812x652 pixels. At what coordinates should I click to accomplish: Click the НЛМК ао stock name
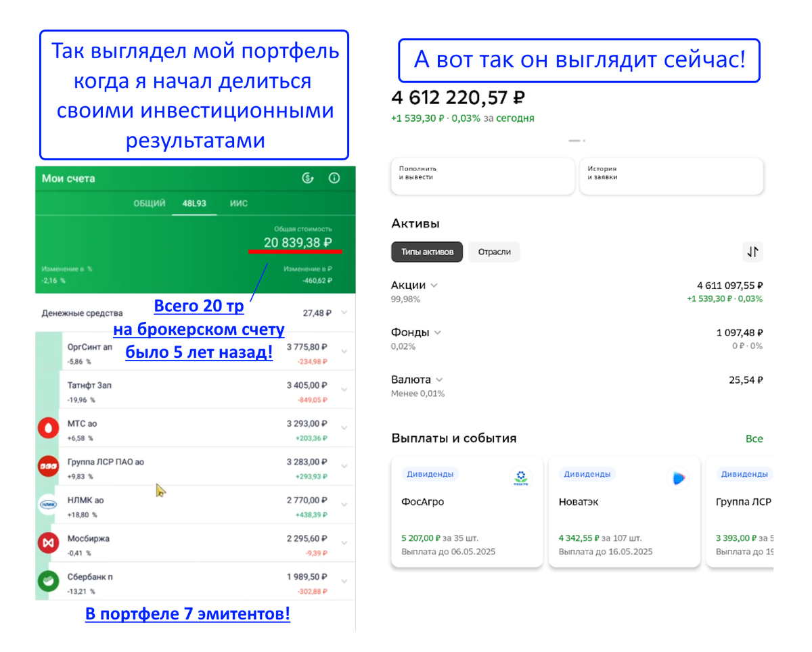click(85, 500)
